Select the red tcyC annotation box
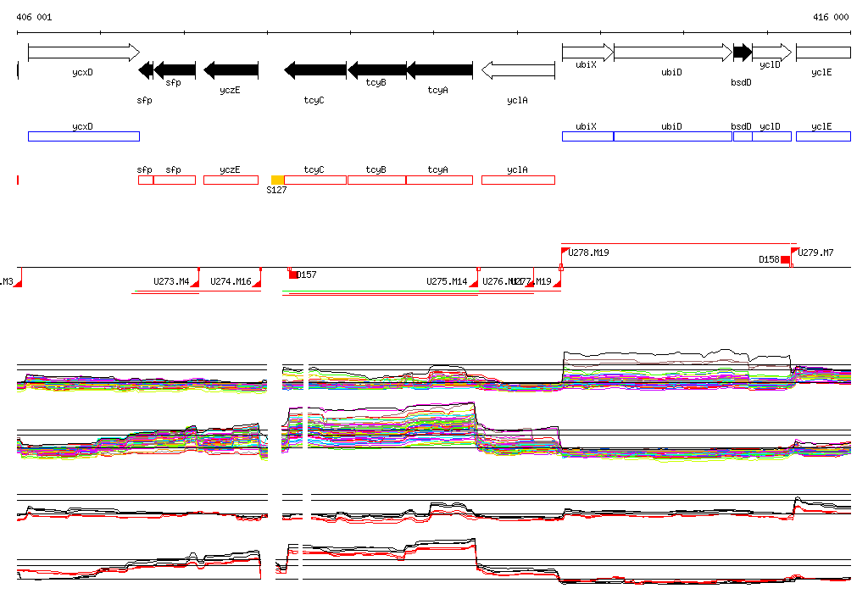 point(315,180)
